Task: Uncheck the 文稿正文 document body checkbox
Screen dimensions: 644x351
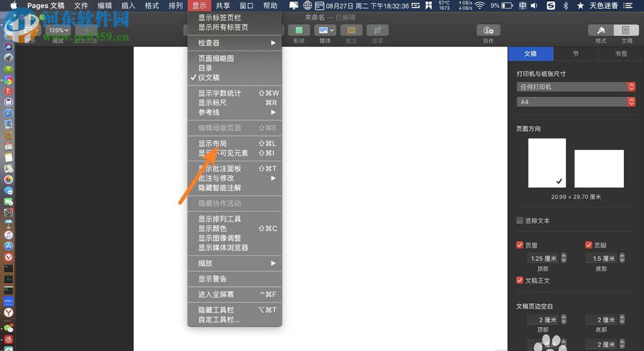Action: (520, 280)
